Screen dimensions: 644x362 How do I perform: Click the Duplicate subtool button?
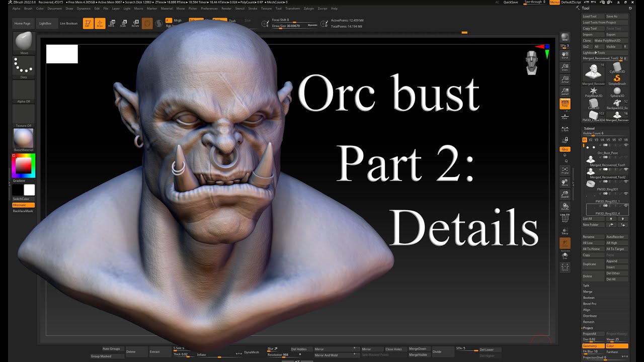point(593,264)
